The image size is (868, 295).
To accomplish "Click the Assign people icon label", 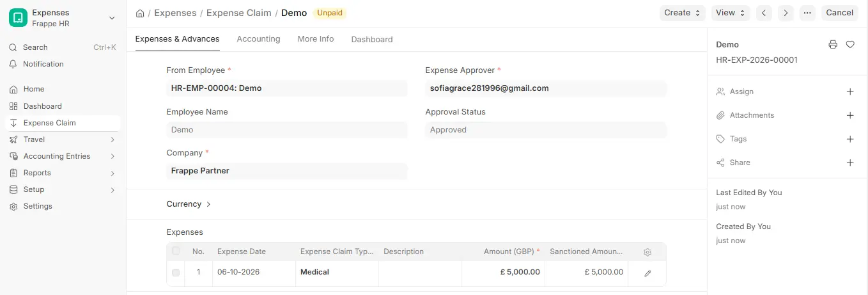I will pyautogui.click(x=720, y=92).
